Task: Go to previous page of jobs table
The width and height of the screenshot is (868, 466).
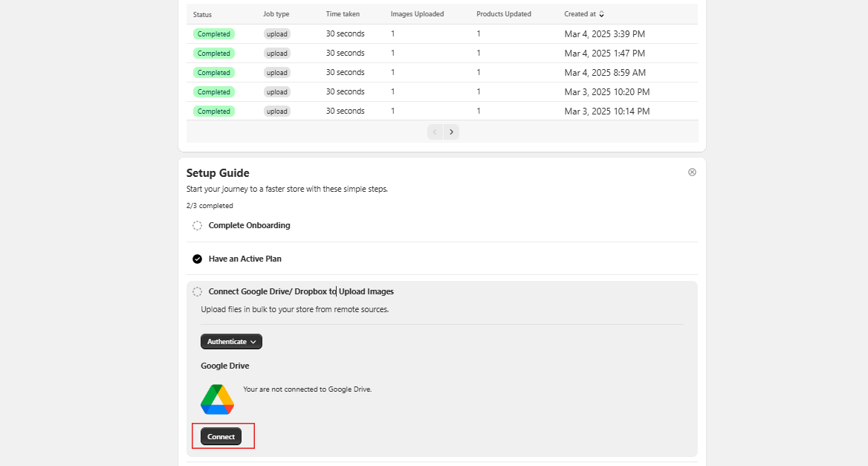Action: (435, 132)
